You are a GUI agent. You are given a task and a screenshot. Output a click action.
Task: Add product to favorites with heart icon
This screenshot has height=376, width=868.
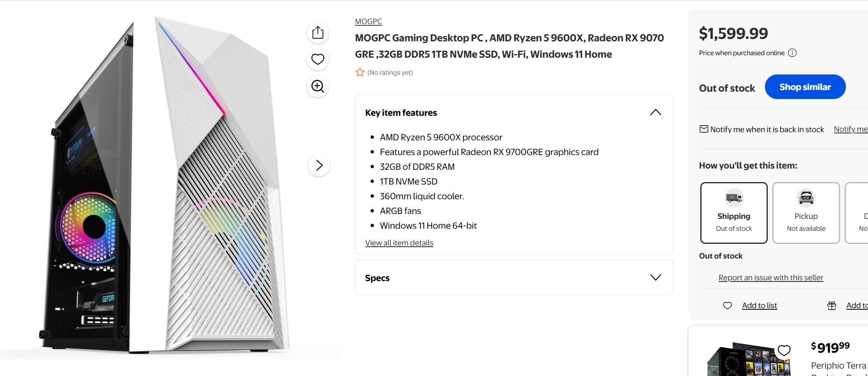[x=318, y=59]
